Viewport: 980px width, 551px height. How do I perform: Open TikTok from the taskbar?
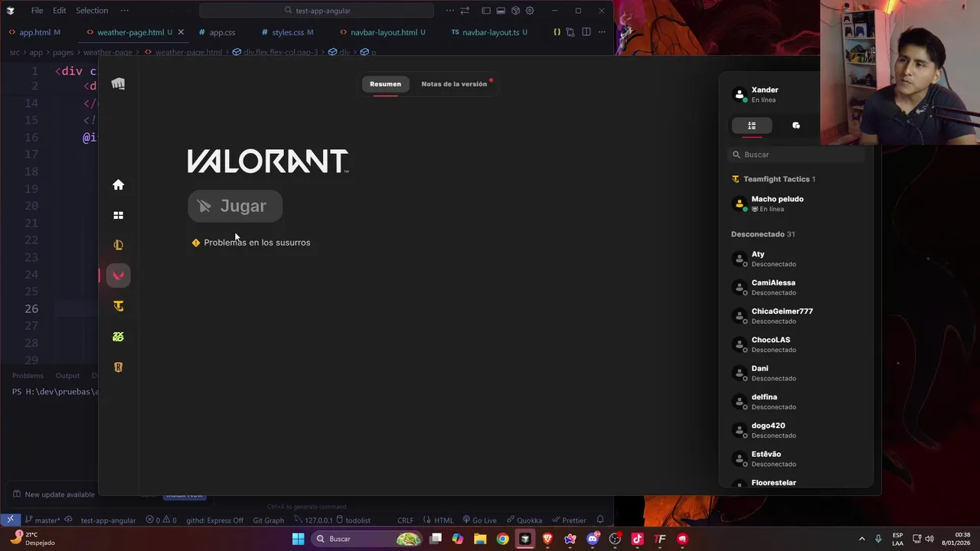click(637, 539)
